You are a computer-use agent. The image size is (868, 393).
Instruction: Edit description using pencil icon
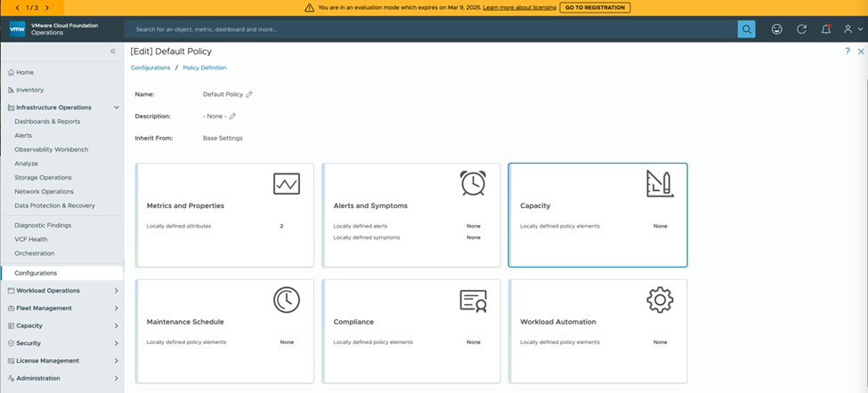232,116
